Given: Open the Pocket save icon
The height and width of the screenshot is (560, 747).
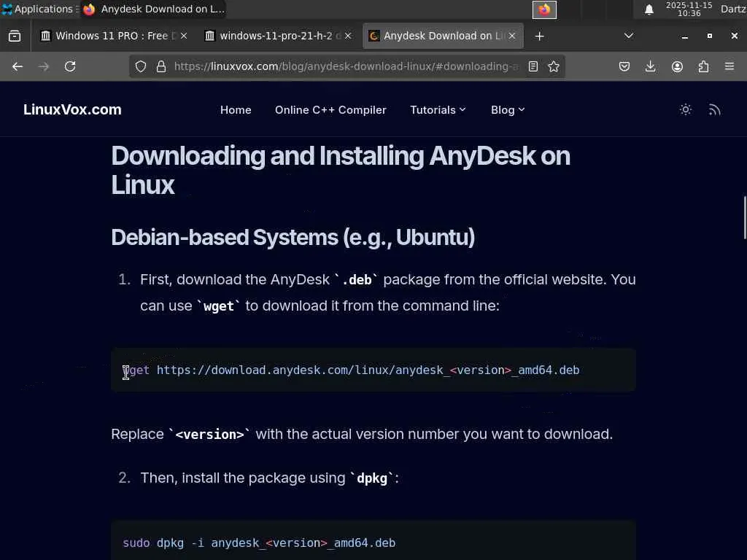Looking at the screenshot, I should [624, 66].
